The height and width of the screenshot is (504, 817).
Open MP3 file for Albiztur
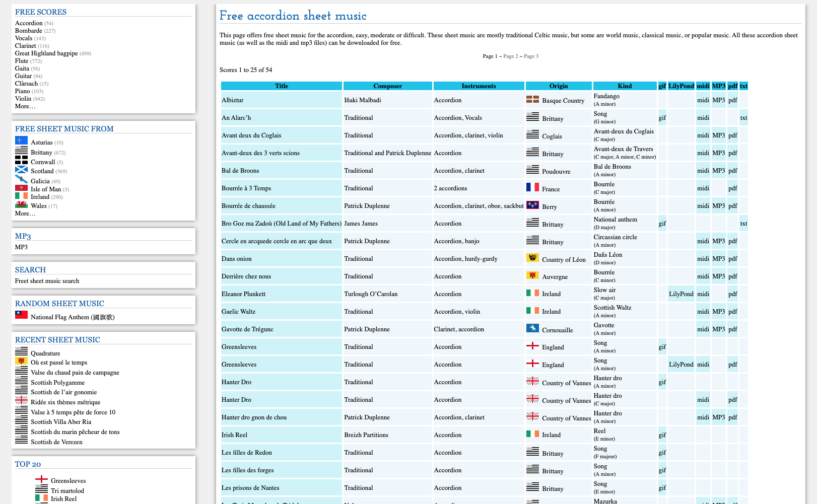coord(719,100)
